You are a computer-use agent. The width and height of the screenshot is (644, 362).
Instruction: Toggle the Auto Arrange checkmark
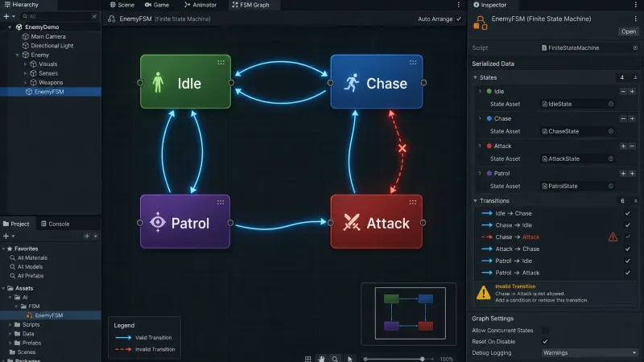coord(459,19)
